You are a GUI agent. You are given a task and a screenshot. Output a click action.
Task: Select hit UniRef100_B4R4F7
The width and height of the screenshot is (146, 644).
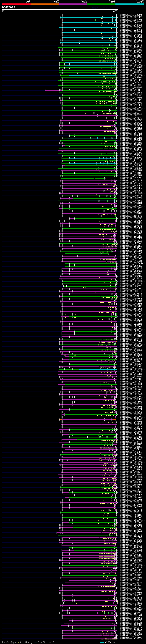[131, 186]
